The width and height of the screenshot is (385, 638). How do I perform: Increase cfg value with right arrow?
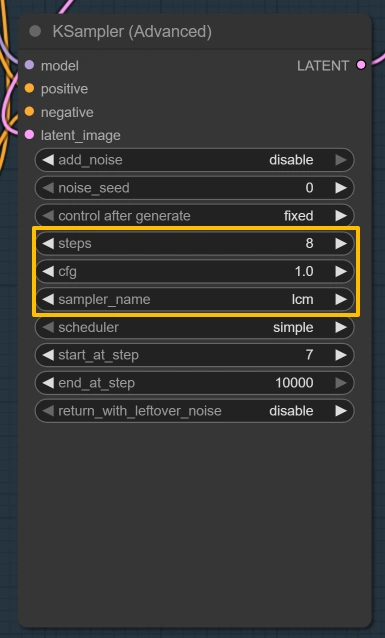point(341,271)
